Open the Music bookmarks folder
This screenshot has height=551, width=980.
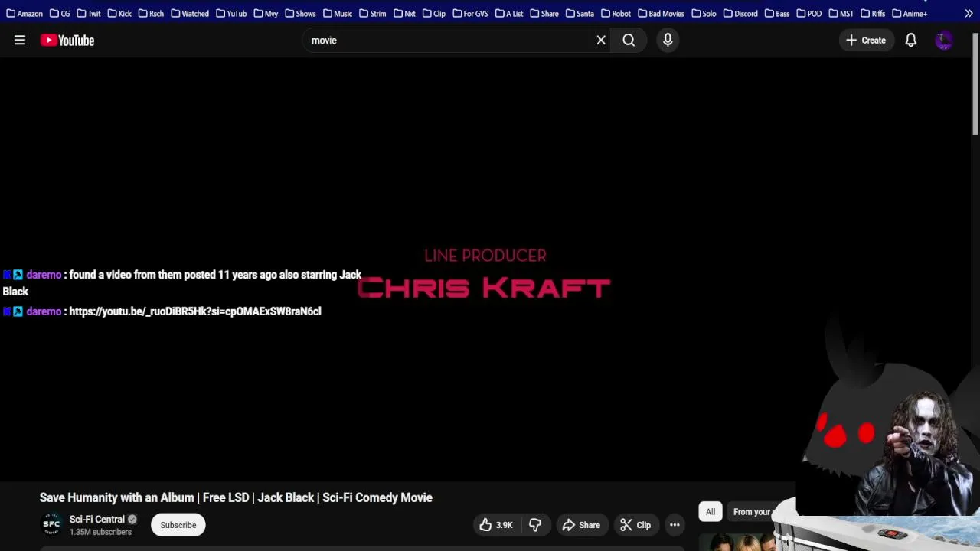pyautogui.click(x=338, y=14)
